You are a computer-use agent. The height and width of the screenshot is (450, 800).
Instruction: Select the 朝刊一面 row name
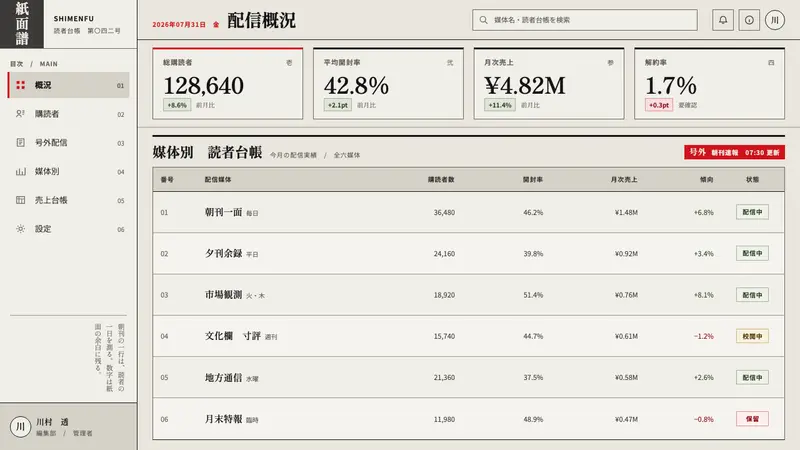[223, 212]
